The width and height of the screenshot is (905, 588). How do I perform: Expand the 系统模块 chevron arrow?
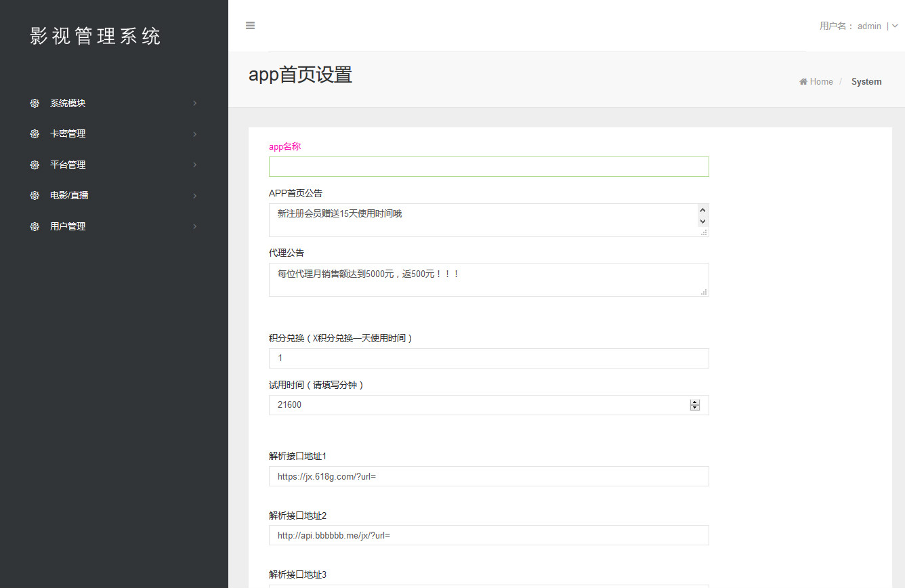(x=194, y=104)
